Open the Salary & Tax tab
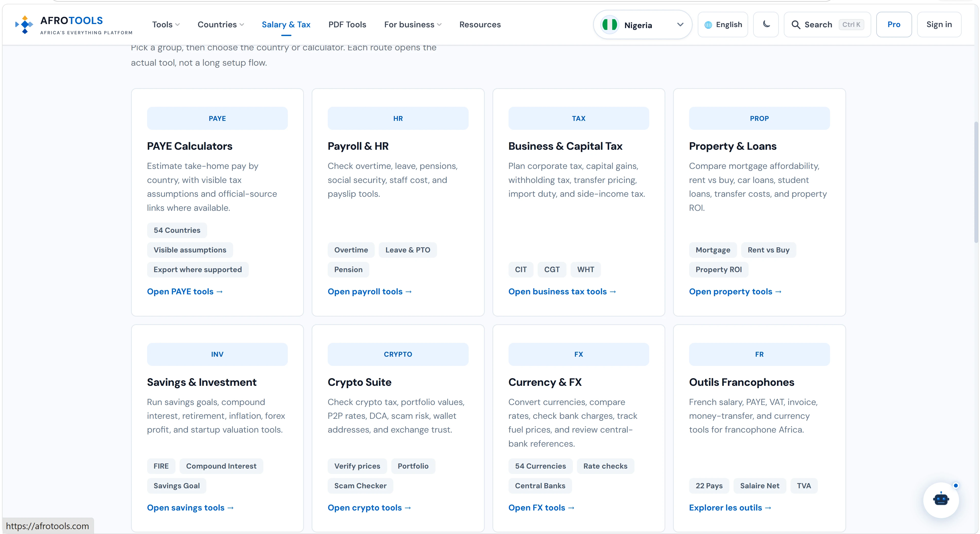The image size is (980, 534). pyautogui.click(x=286, y=25)
